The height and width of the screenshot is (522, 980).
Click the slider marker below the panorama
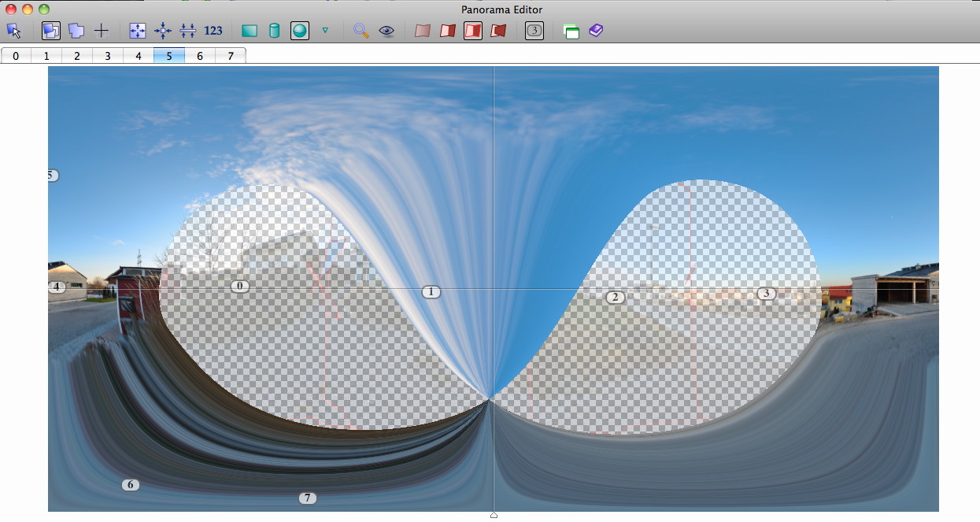[494, 516]
